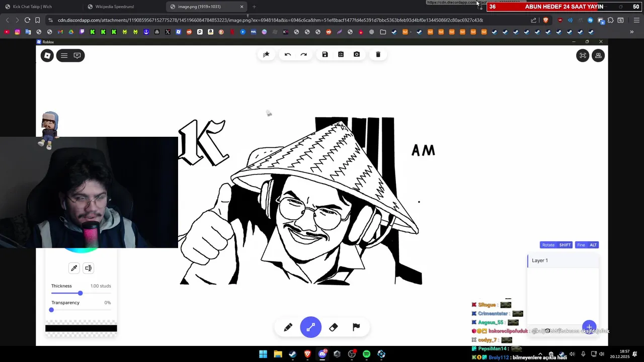Click the black color preview swatch
Viewport: 644px width, 362px height.
pyautogui.click(x=81, y=328)
